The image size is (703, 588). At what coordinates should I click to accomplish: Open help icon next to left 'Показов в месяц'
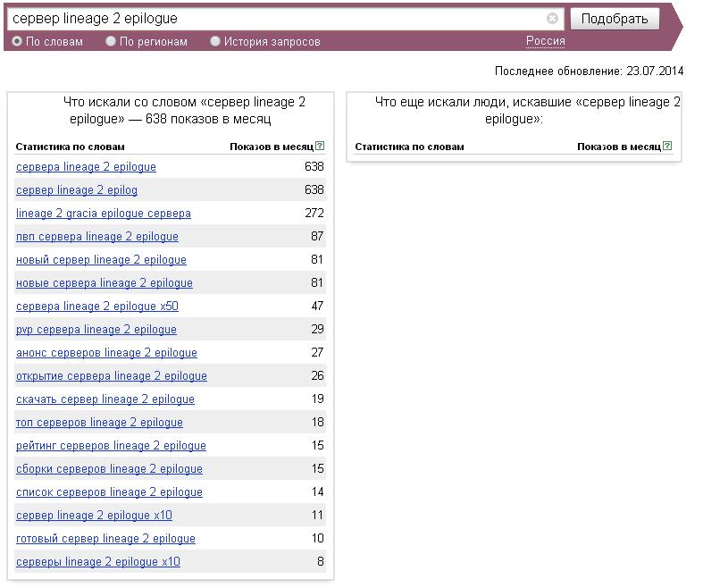tap(320, 146)
